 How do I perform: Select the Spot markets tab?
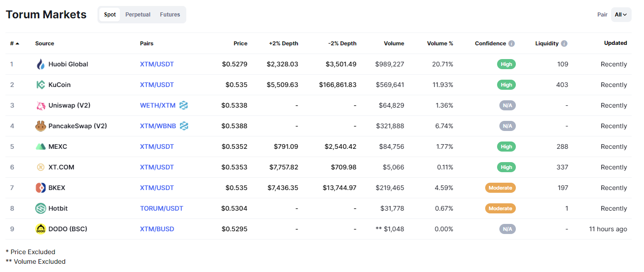[110, 15]
